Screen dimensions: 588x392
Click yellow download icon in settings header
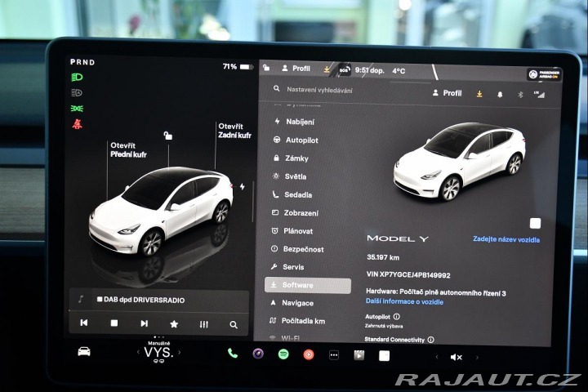(x=479, y=94)
